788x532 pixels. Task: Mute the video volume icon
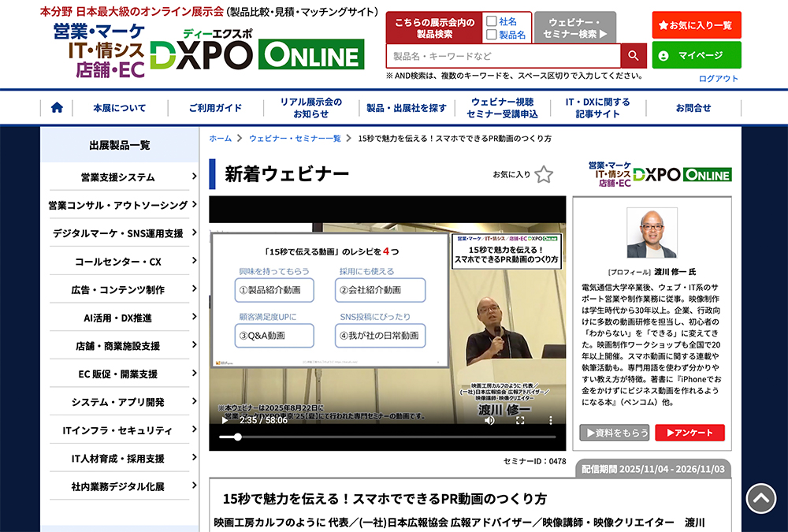(x=489, y=420)
